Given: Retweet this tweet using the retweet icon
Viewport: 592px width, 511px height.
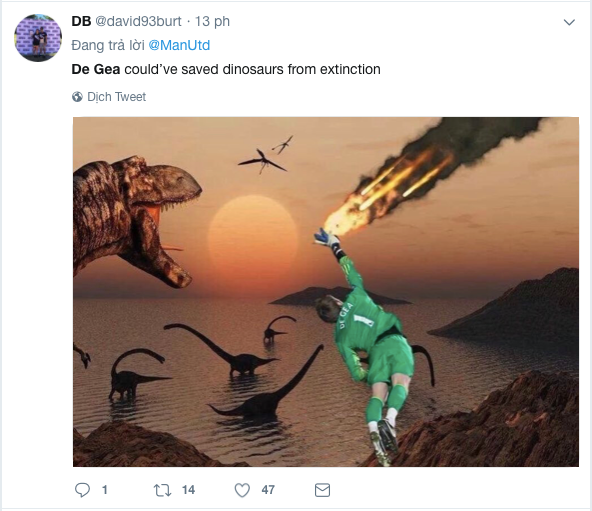Looking at the screenshot, I should [x=163, y=490].
